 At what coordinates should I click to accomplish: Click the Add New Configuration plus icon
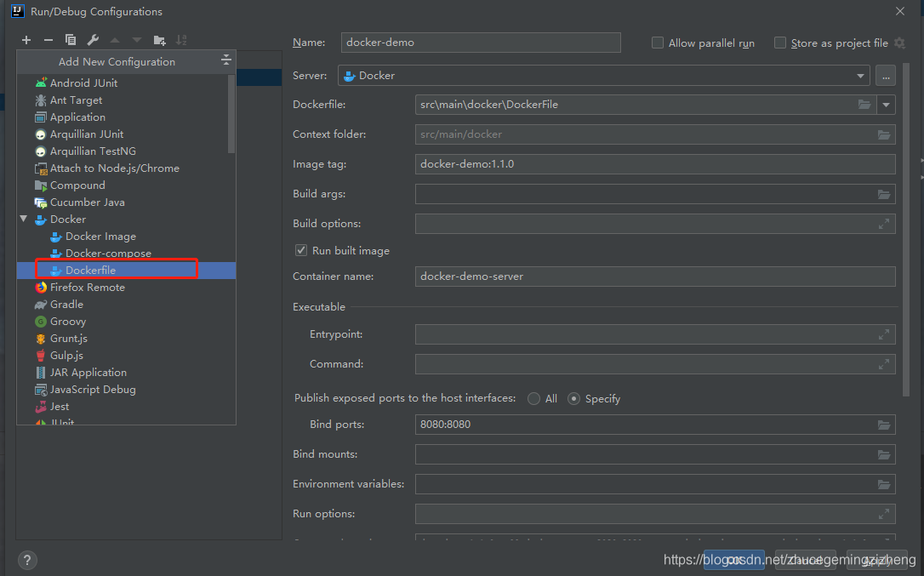(x=26, y=40)
